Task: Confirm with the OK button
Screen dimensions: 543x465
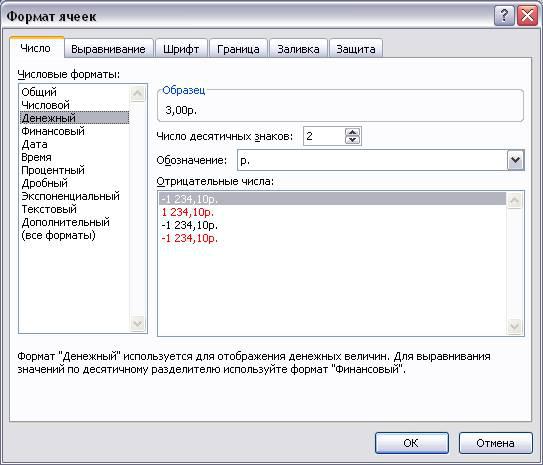Action: click(411, 443)
